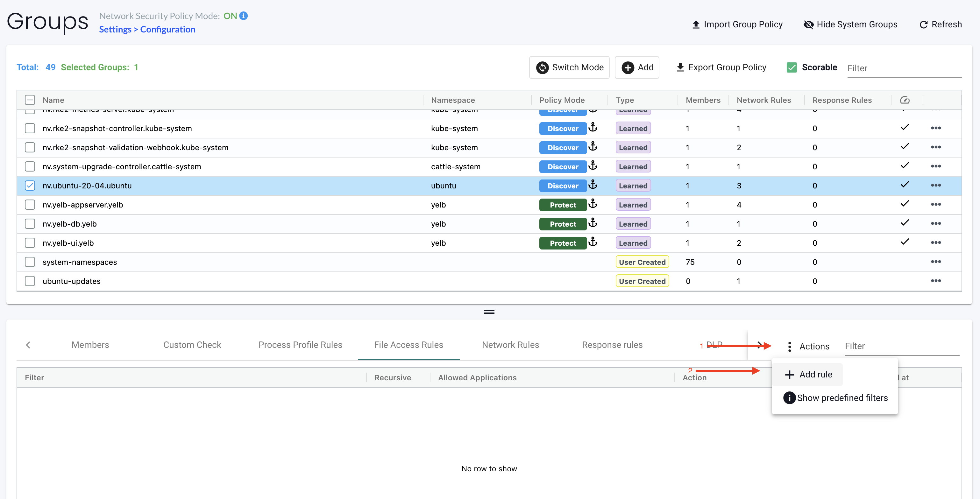
Task: Open the Settings > Configuration link
Action: click(x=147, y=29)
